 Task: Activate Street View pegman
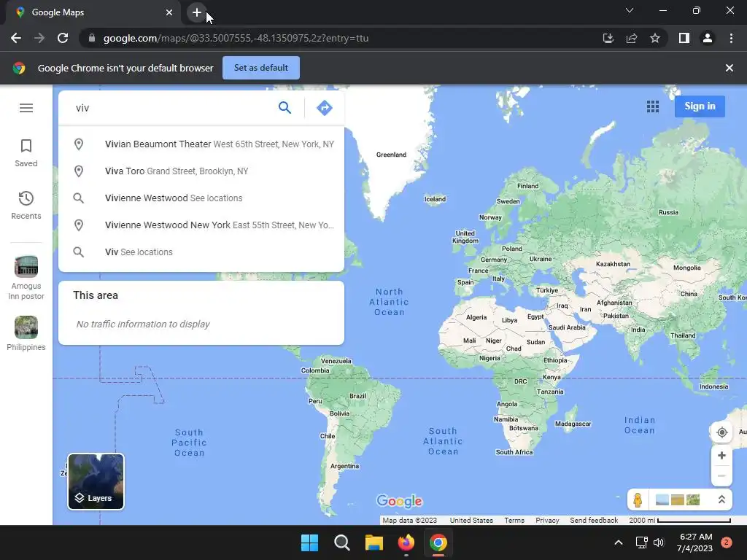pyautogui.click(x=638, y=500)
